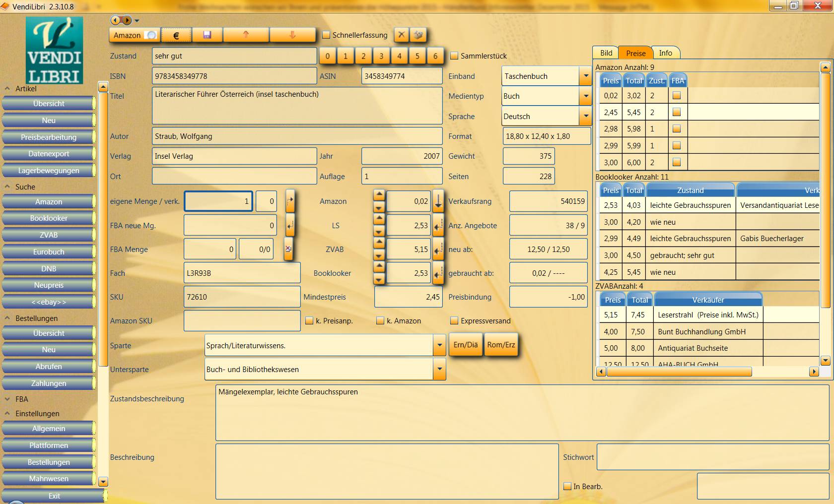Click the Mindestpreis field showing 2,45
The image size is (834, 504).
408,297
